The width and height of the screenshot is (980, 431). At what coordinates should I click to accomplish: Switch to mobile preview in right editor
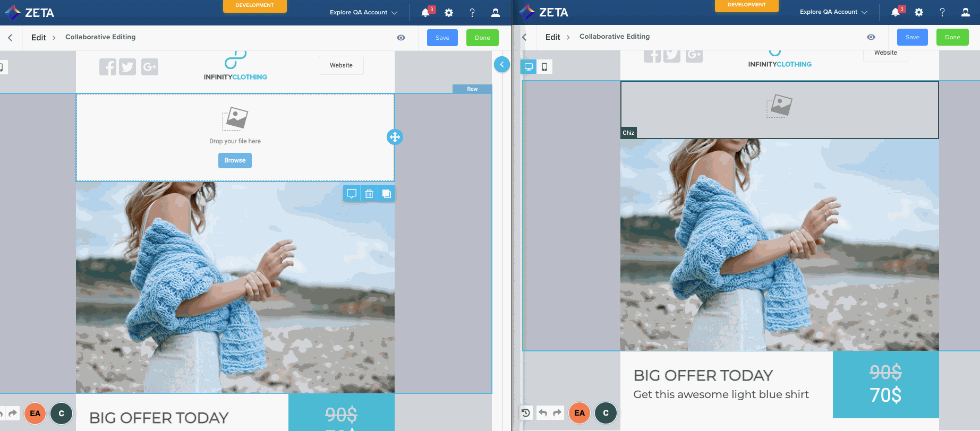544,67
